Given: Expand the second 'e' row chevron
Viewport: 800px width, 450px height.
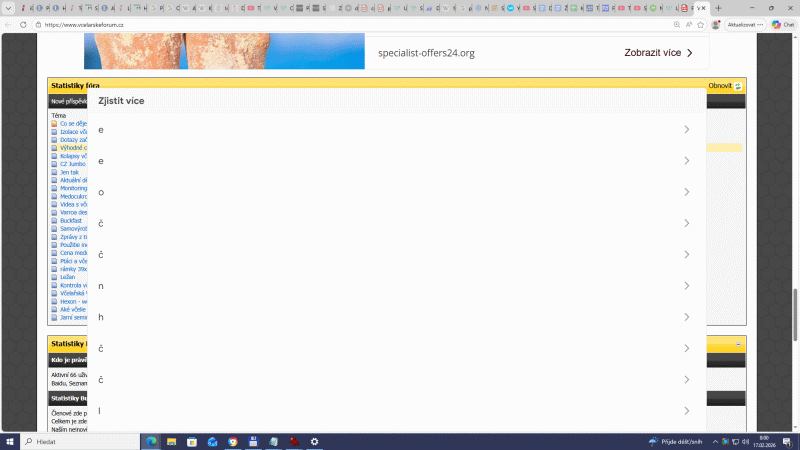Looking at the screenshot, I should pos(687,161).
